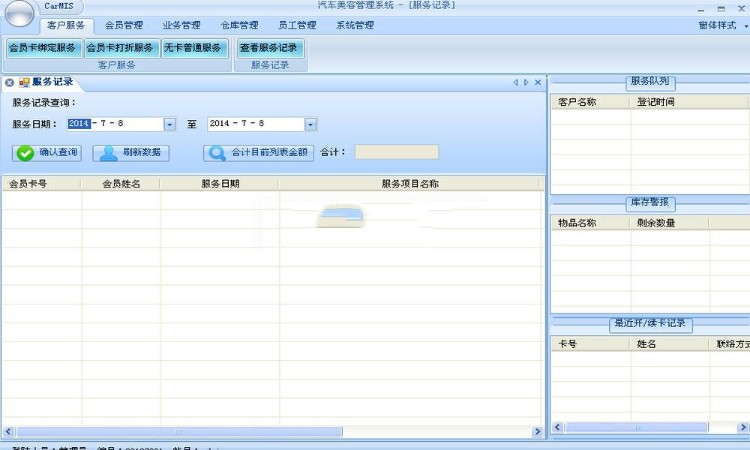Click the 物品名称 column header in 库存警报
The image size is (750, 450).
(591, 223)
